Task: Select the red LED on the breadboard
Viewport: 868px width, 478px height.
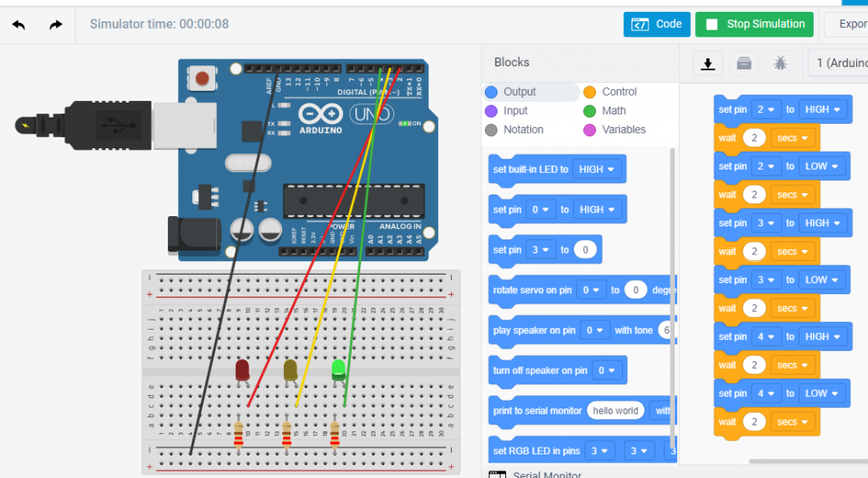Action: 242,370
